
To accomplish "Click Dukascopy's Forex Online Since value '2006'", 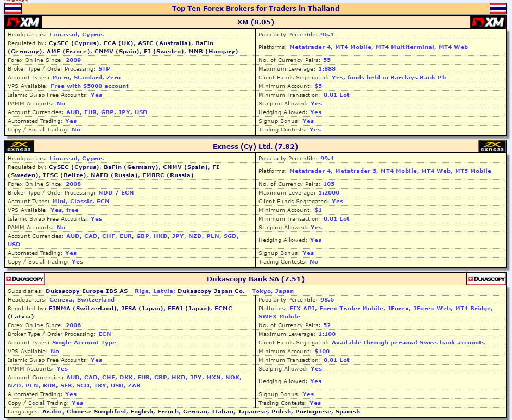I will point(73,325).
